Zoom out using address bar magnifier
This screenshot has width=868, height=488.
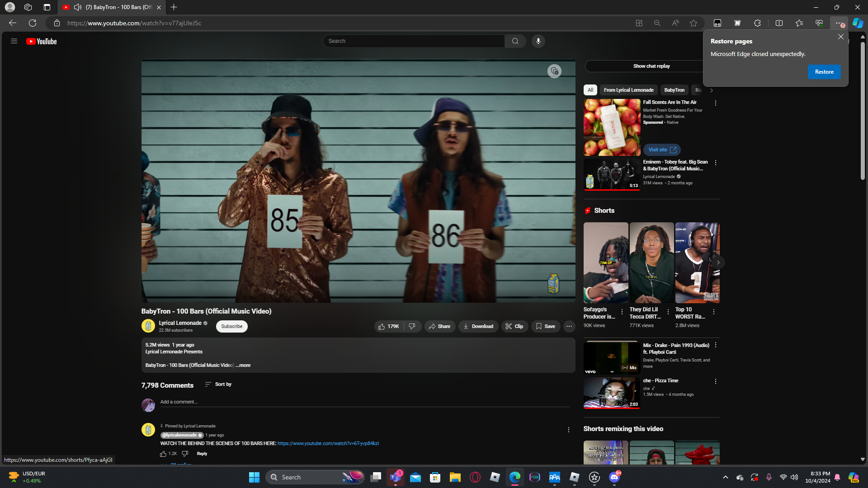click(x=657, y=23)
